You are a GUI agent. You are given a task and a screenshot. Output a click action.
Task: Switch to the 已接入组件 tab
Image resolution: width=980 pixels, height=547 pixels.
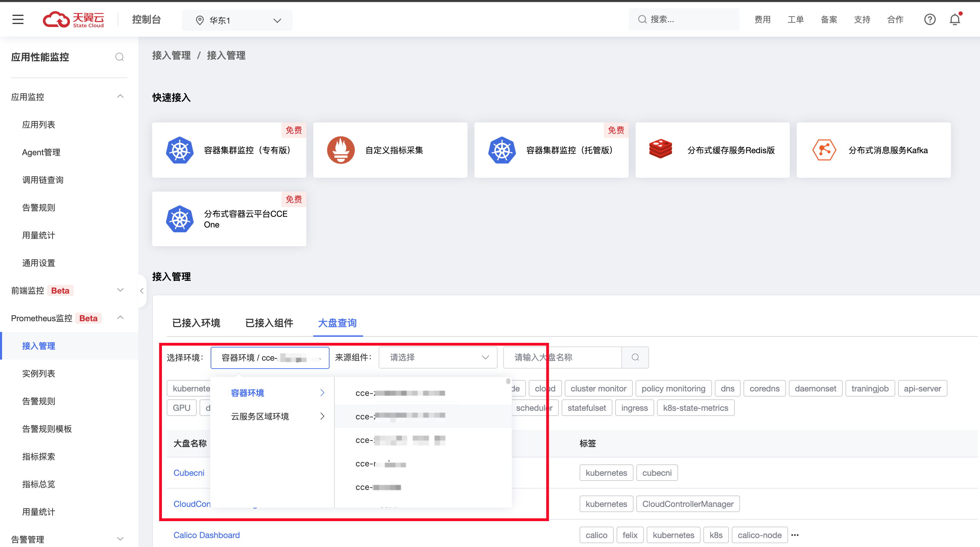pos(269,323)
